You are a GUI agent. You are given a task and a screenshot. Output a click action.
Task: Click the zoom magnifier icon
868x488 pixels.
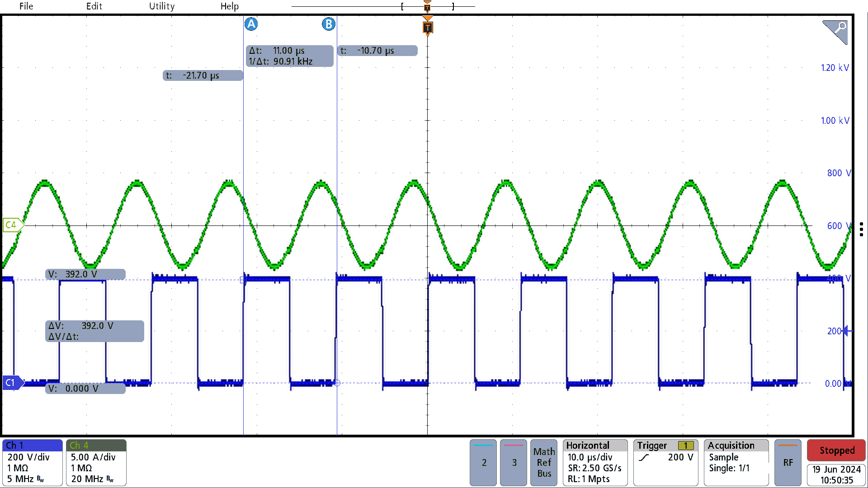coord(835,32)
